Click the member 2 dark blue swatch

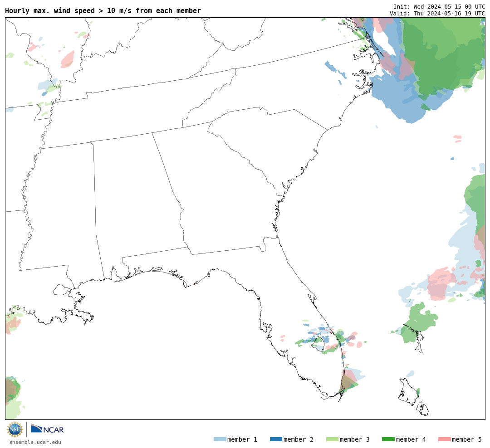pos(276,439)
